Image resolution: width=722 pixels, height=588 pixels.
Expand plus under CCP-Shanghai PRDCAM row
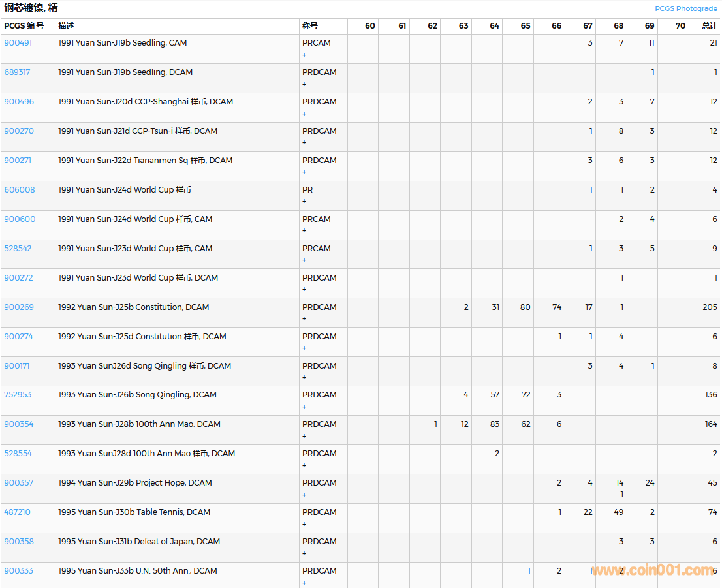pyautogui.click(x=304, y=114)
